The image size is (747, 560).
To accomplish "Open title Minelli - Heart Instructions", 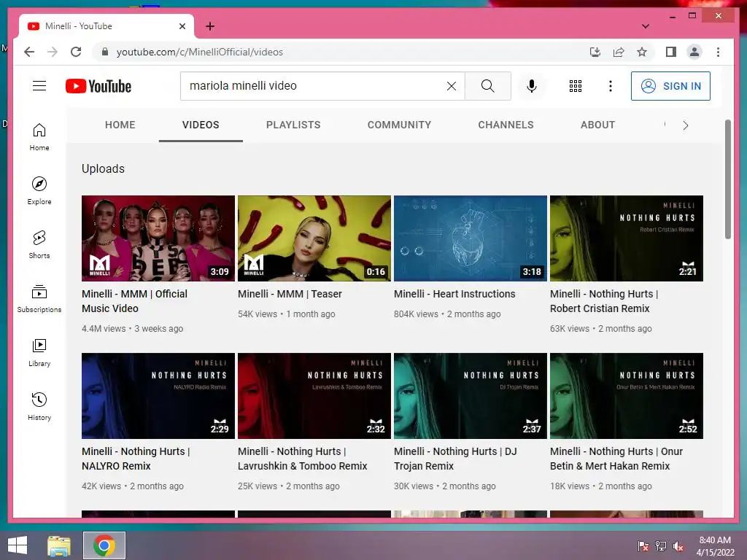I will 454,294.
